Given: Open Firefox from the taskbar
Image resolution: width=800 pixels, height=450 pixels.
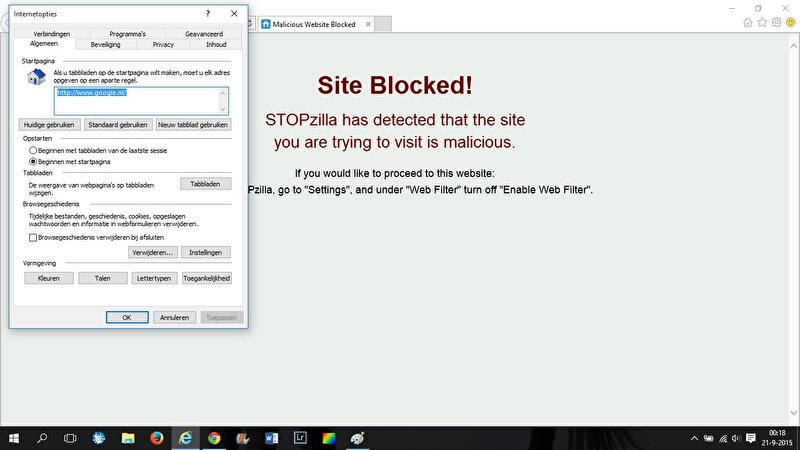Looking at the screenshot, I should tap(157, 438).
